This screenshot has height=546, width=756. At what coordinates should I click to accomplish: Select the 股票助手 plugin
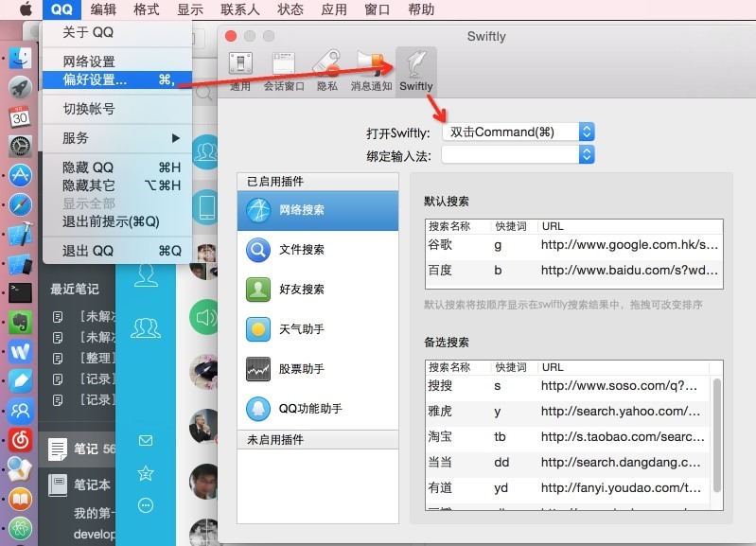tap(318, 369)
